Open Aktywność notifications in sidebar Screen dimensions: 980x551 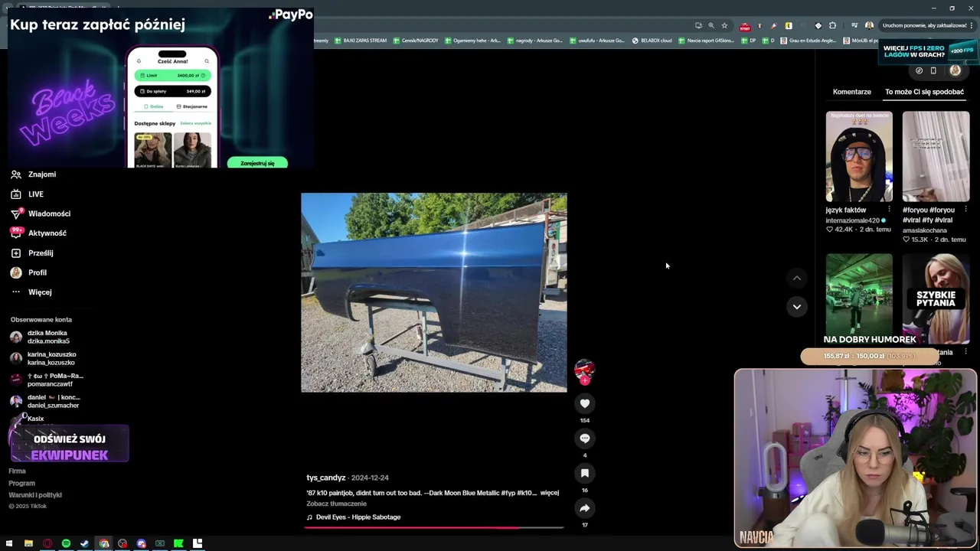pos(39,233)
